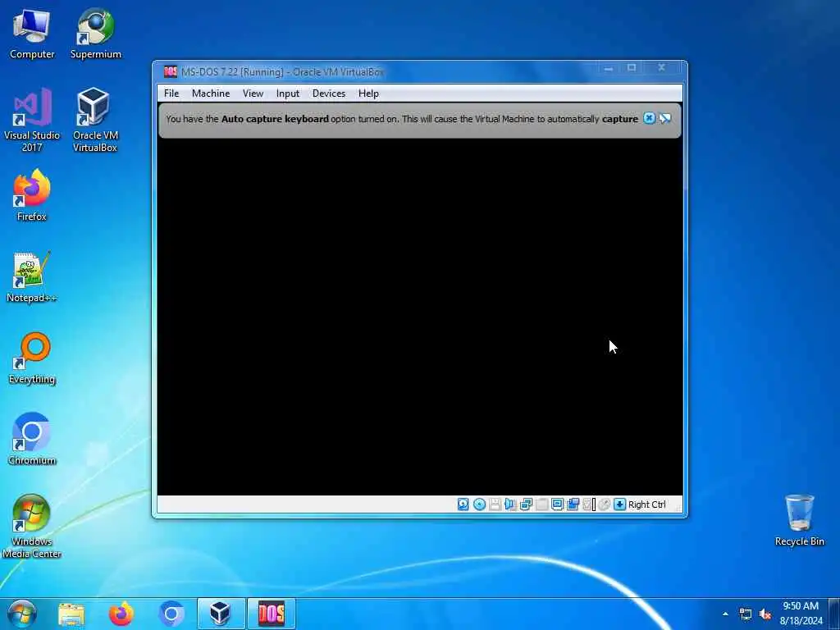Select the Oracle VM VirtualBox desktop shortcut
This screenshot has width=840, height=630.
(x=95, y=120)
